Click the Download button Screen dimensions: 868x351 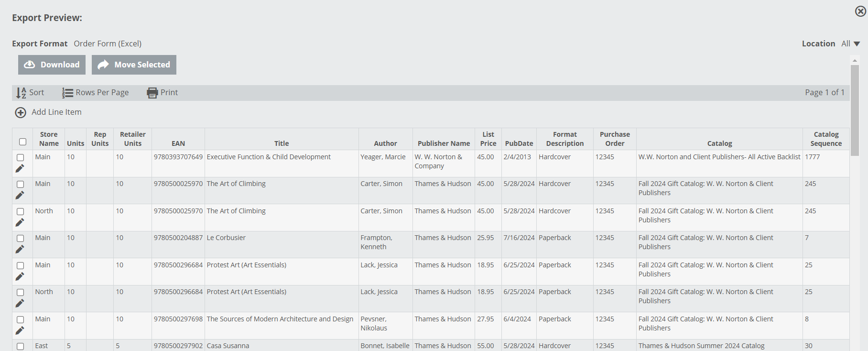click(52, 65)
